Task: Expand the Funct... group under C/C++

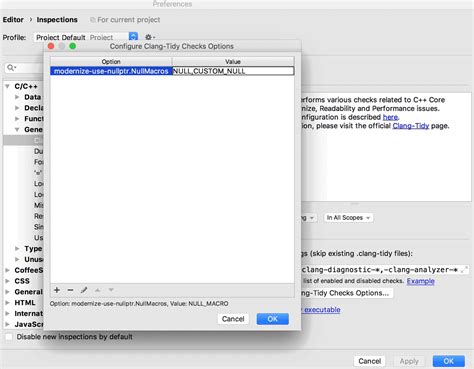Action: click(17, 119)
